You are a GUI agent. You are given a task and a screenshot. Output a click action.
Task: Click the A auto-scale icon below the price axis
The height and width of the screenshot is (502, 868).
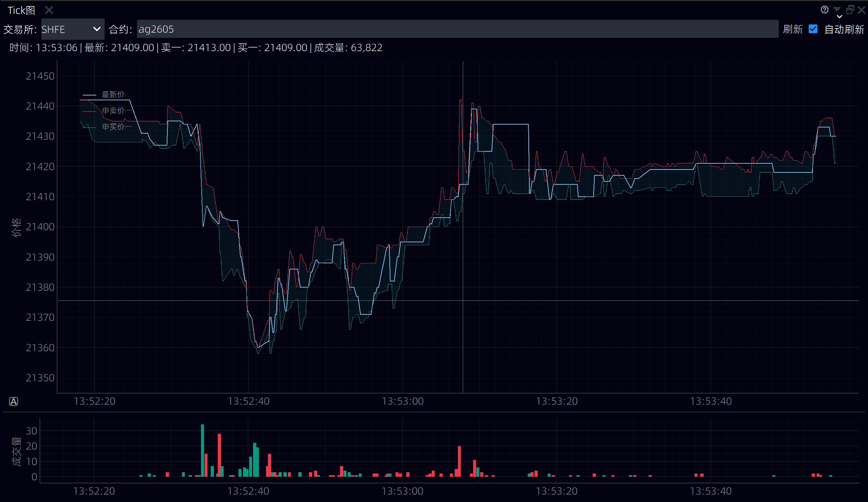click(x=14, y=401)
